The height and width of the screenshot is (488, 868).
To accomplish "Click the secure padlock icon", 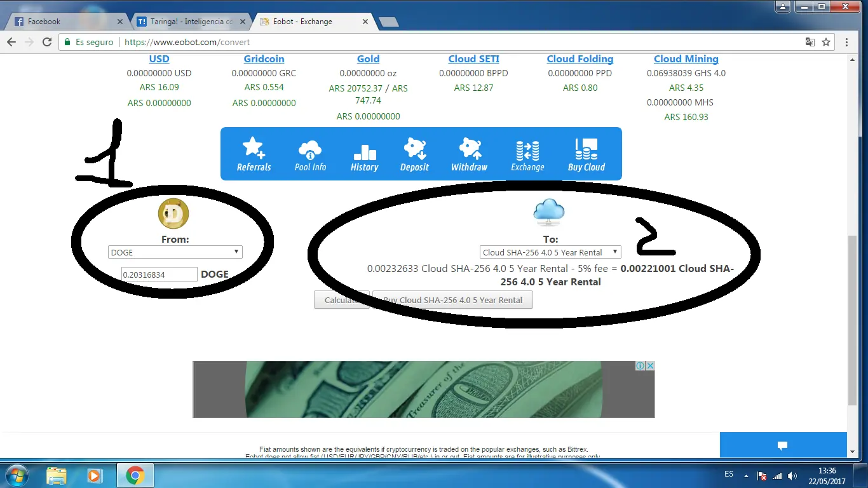I will coord(67,42).
